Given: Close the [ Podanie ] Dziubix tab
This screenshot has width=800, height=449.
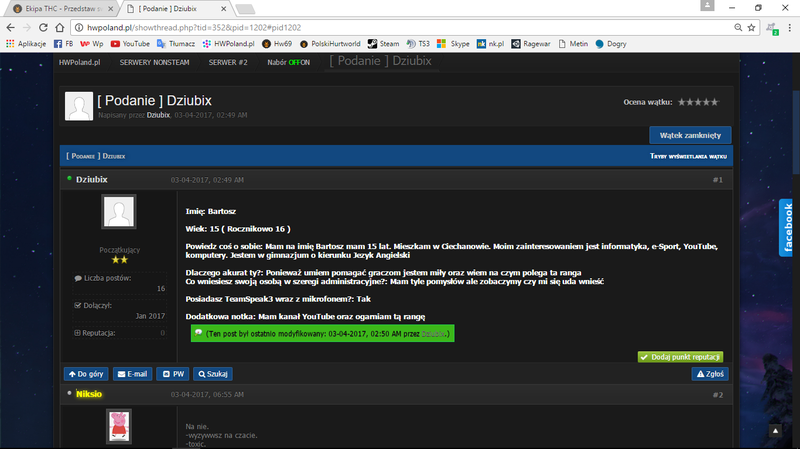Looking at the screenshot, I should coord(223,9).
